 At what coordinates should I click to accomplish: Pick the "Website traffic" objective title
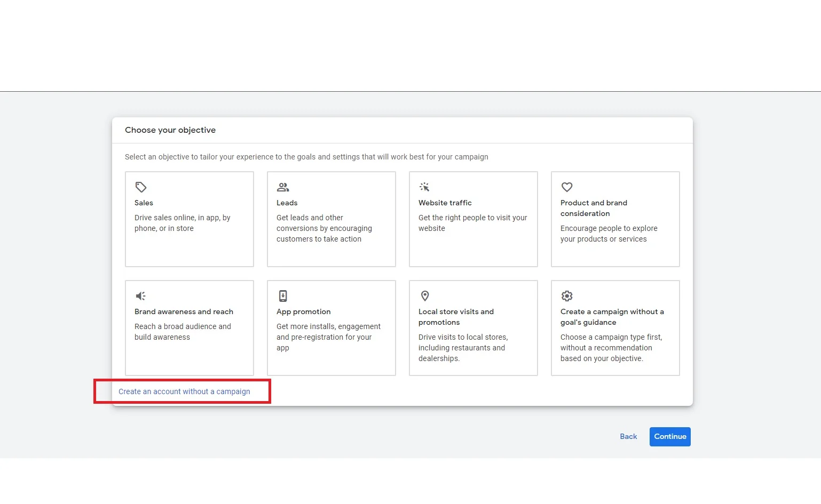(x=445, y=203)
